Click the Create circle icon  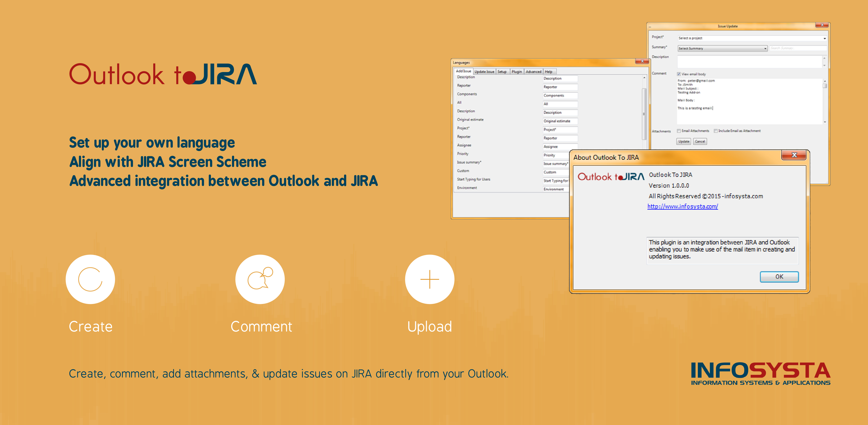(90, 279)
